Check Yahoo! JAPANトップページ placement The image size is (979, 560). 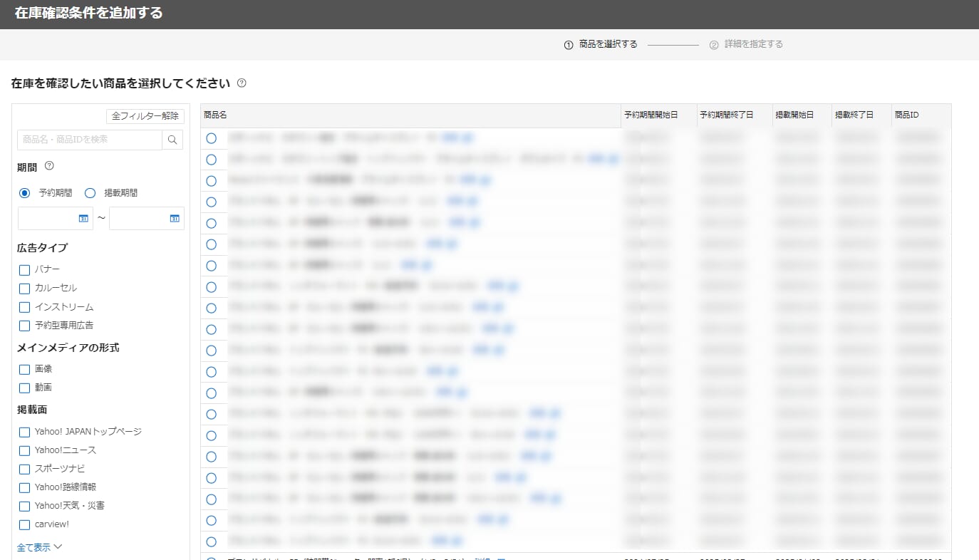tap(24, 432)
